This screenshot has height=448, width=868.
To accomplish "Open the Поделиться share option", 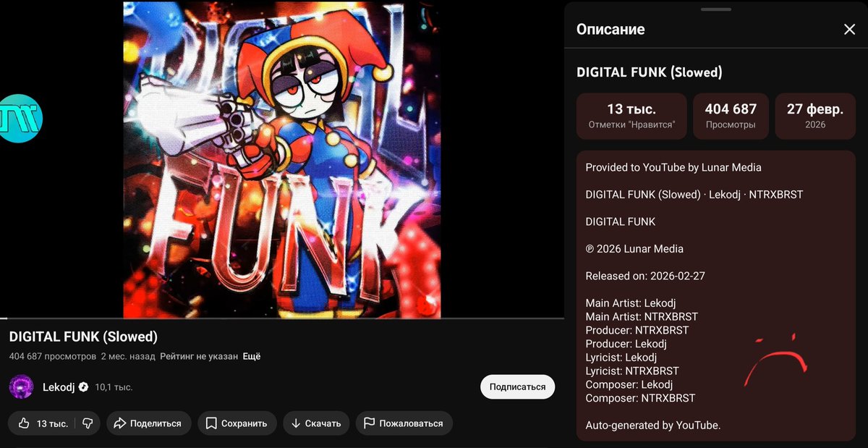I will [x=149, y=423].
